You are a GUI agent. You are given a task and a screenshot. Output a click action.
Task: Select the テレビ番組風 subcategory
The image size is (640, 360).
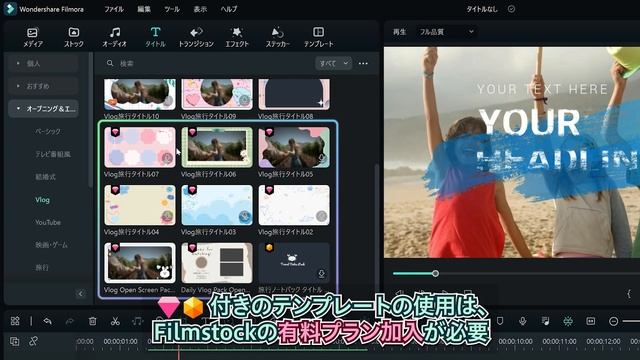[53, 154]
